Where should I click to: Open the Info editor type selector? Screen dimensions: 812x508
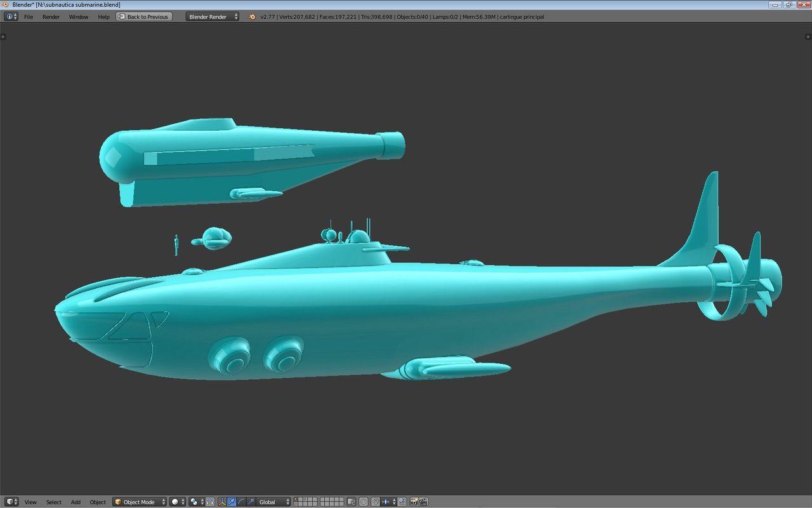pyautogui.click(x=11, y=17)
